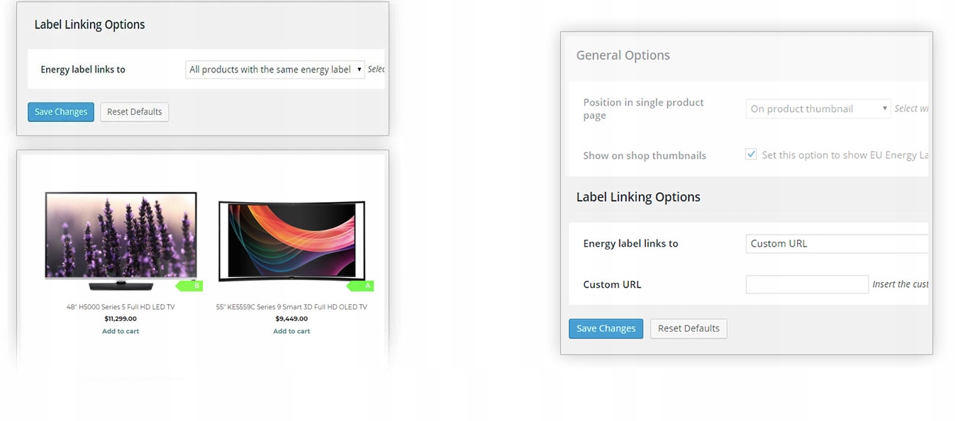Click Save Changes in left panel
Screen dimensions: 980x421
(x=61, y=112)
